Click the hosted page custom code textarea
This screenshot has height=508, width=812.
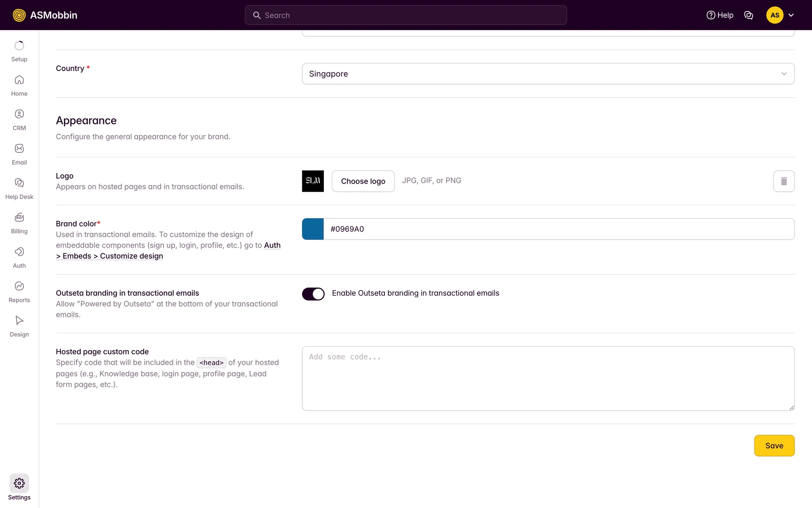[548, 378]
